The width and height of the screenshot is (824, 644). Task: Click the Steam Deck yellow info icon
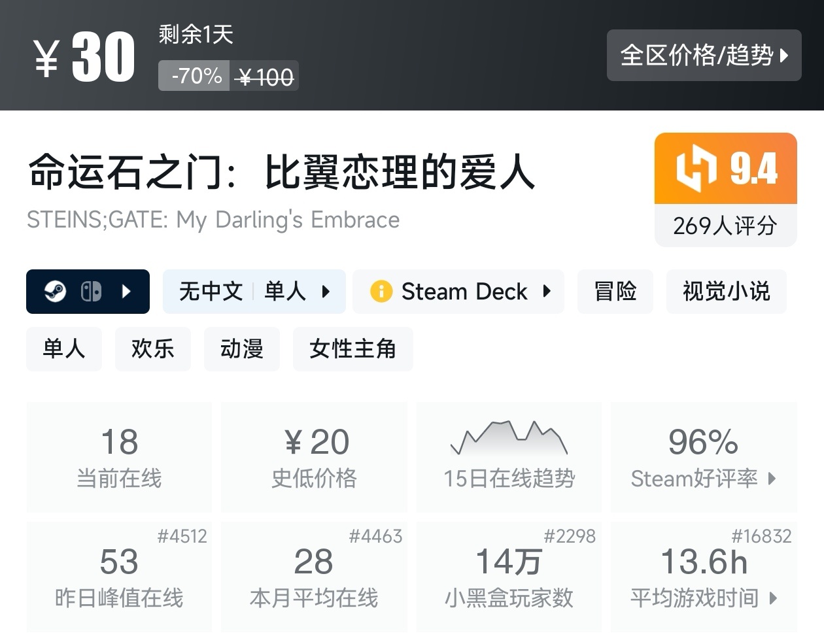pyautogui.click(x=381, y=292)
